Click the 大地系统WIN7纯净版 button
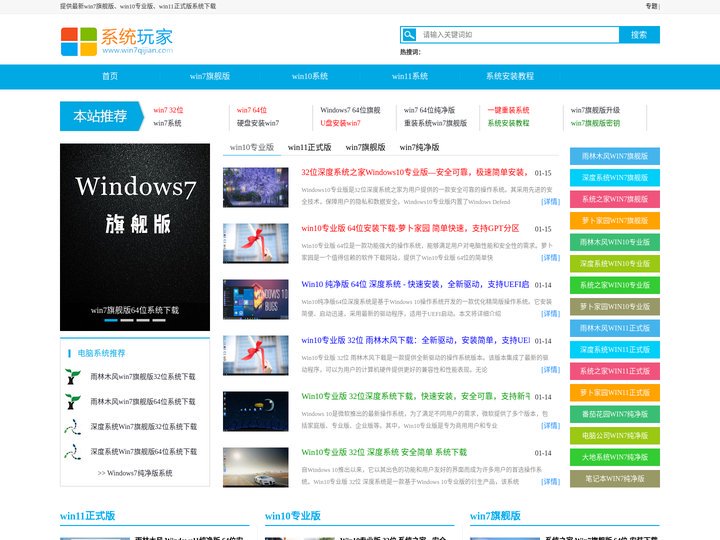This screenshot has width=720, height=540. (615, 457)
